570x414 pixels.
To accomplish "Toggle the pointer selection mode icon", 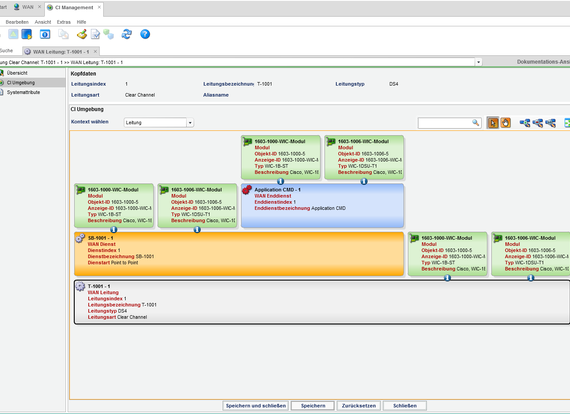I will click(x=493, y=123).
